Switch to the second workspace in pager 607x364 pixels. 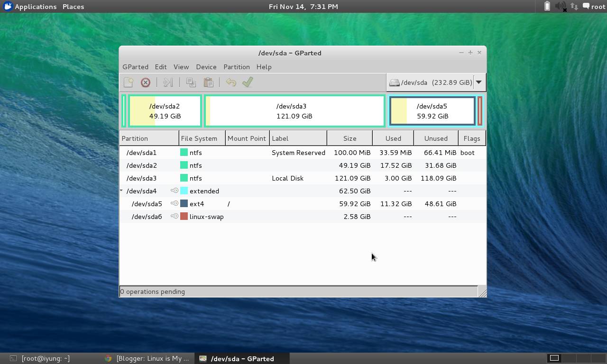(x=569, y=358)
